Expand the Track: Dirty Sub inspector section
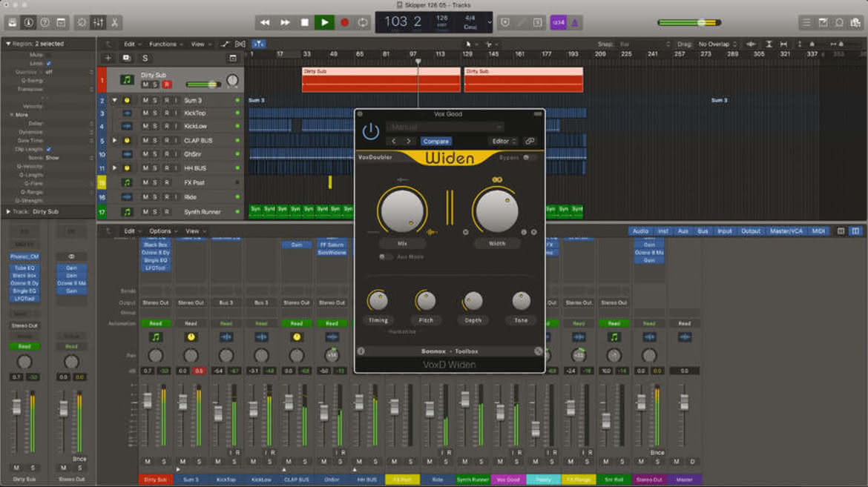 pyautogui.click(x=8, y=211)
